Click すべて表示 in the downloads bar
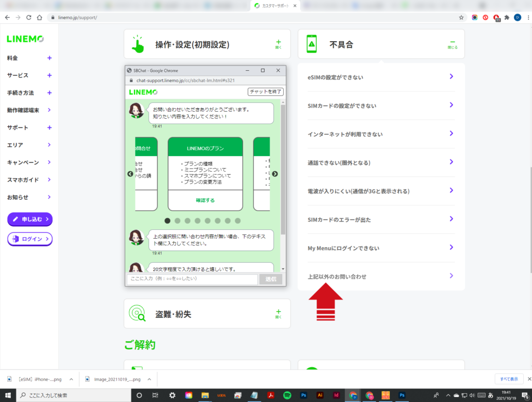The height and width of the screenshot is (402, 532). 509,379
